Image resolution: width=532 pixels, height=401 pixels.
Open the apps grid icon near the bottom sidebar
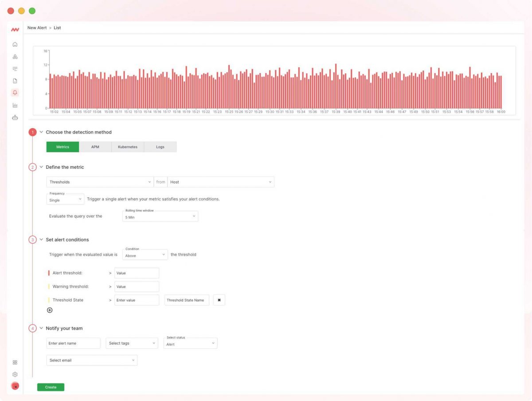(x=15, y=362)
